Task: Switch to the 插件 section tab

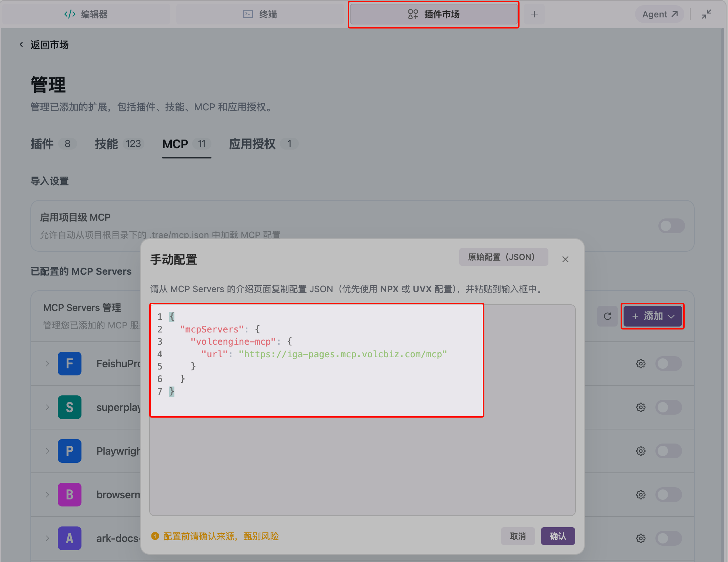Action: 53,144
